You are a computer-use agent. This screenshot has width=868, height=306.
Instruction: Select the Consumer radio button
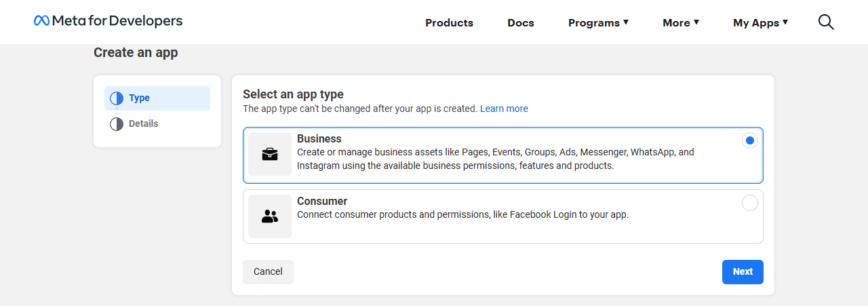coord(749,203)
